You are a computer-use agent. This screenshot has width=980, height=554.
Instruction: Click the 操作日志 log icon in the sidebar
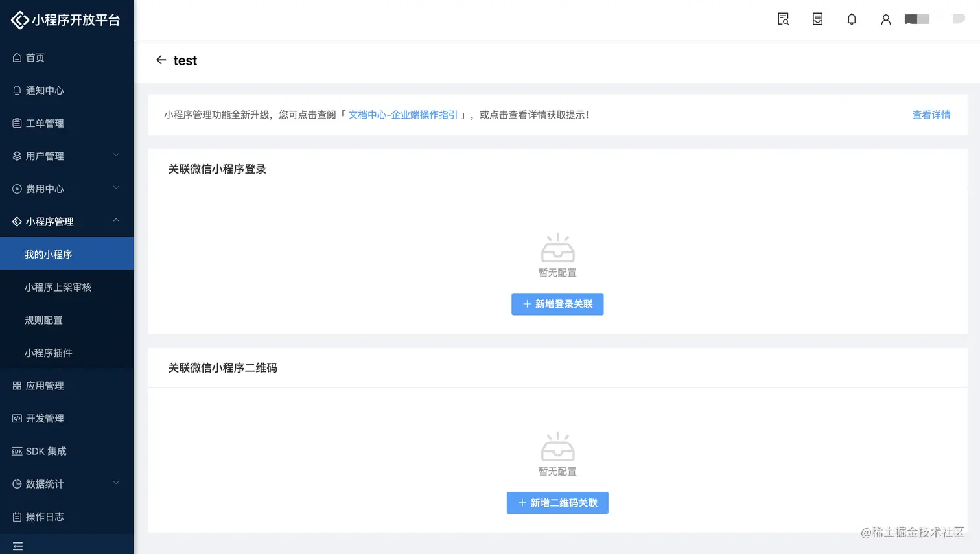(17, 516)
